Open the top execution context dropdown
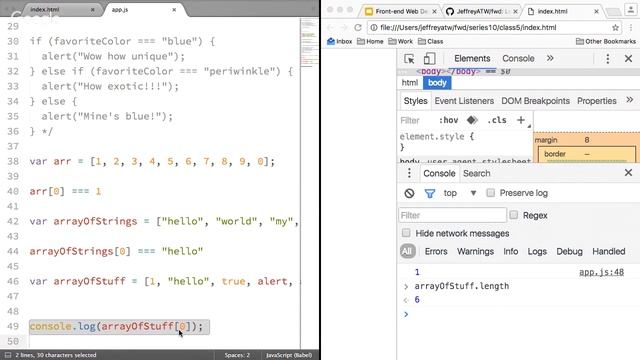The height and width of the screenshot is (360, 640). [460, 193]
